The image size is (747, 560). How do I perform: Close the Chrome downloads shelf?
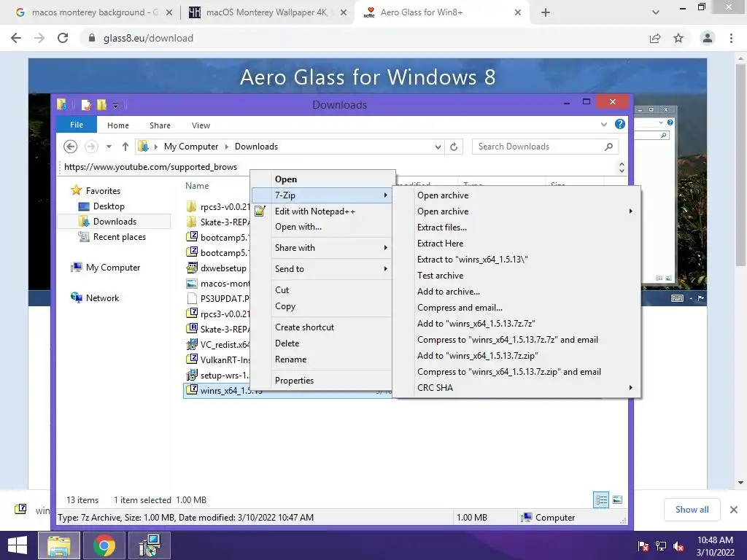734,510
